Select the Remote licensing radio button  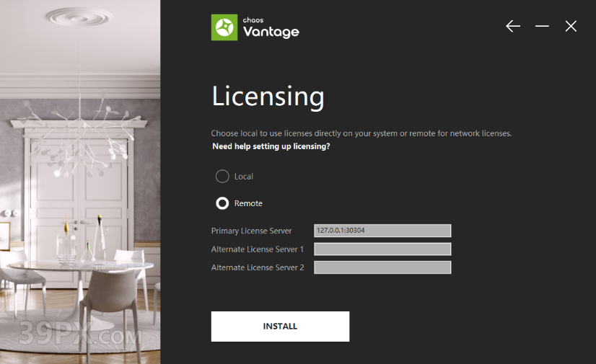tap(222, 203)
